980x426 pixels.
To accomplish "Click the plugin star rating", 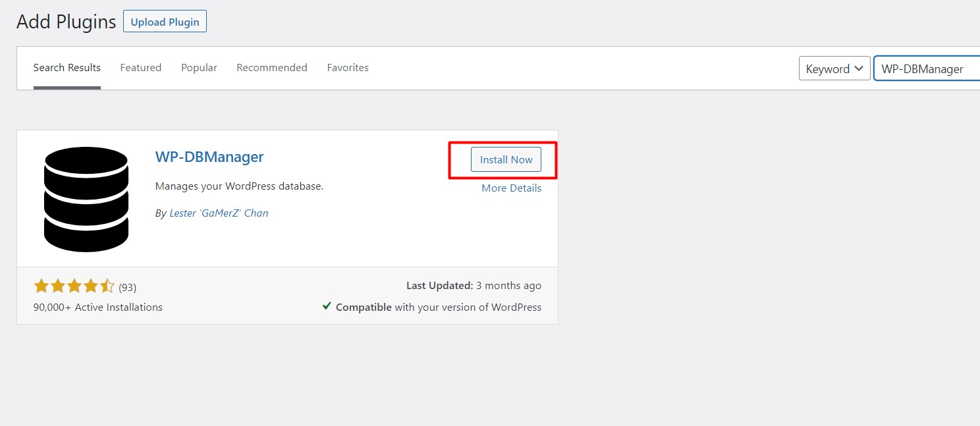I will [74, 286].
